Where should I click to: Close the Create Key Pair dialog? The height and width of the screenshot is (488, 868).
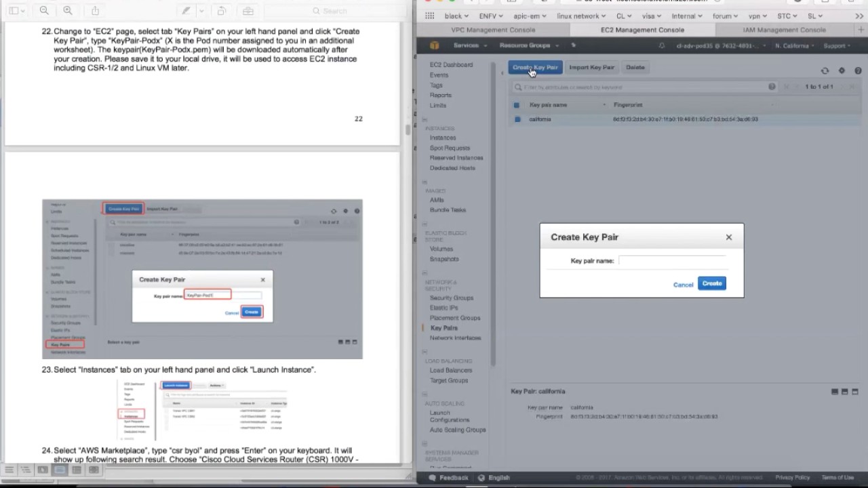tap(729, 237)
